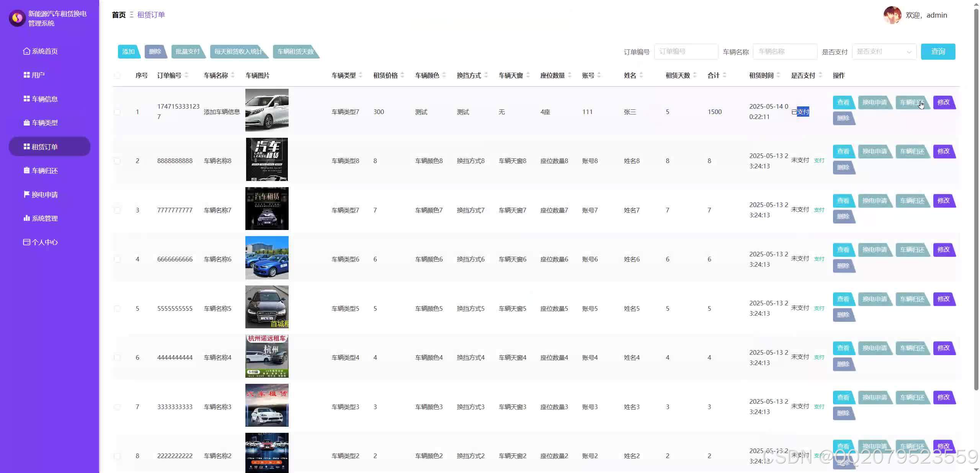Select checkbox for row with 车辆名称6
980x473 pixels.
117,259
